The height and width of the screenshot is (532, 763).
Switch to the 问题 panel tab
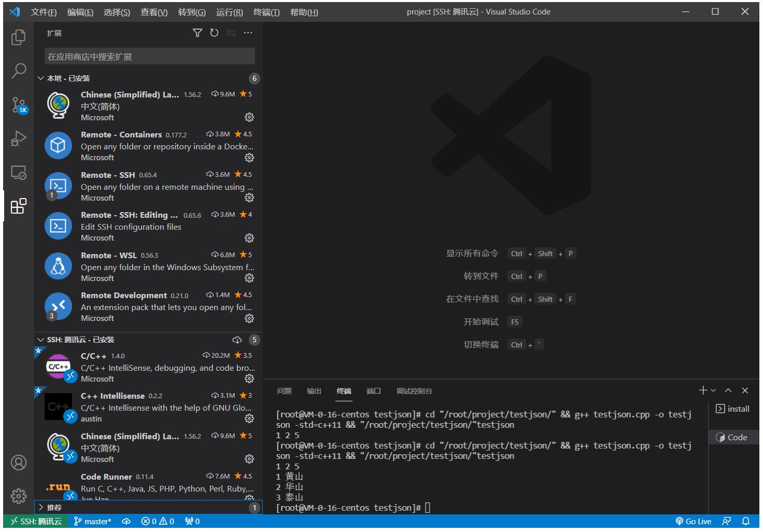pos(284,391)
